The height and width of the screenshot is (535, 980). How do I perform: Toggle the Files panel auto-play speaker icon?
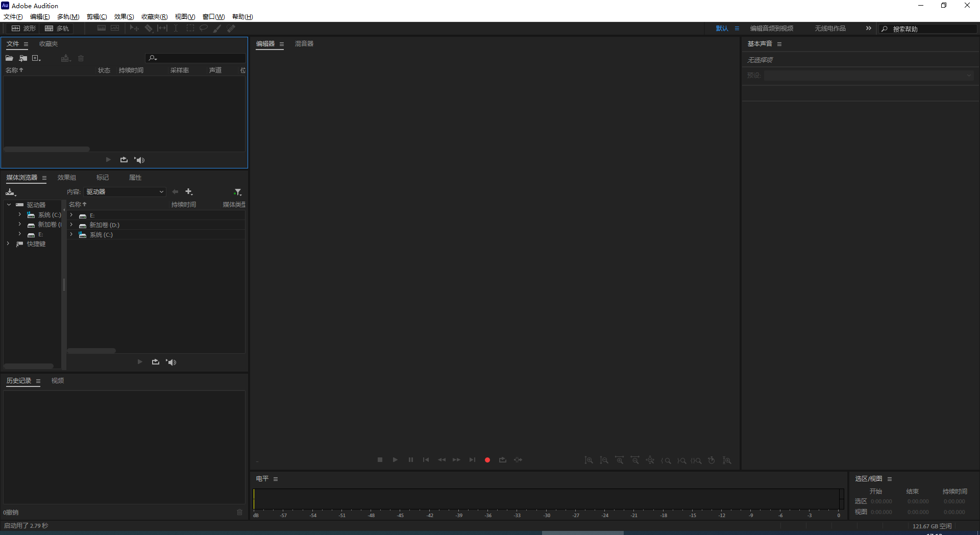click(x=140, y=160)
